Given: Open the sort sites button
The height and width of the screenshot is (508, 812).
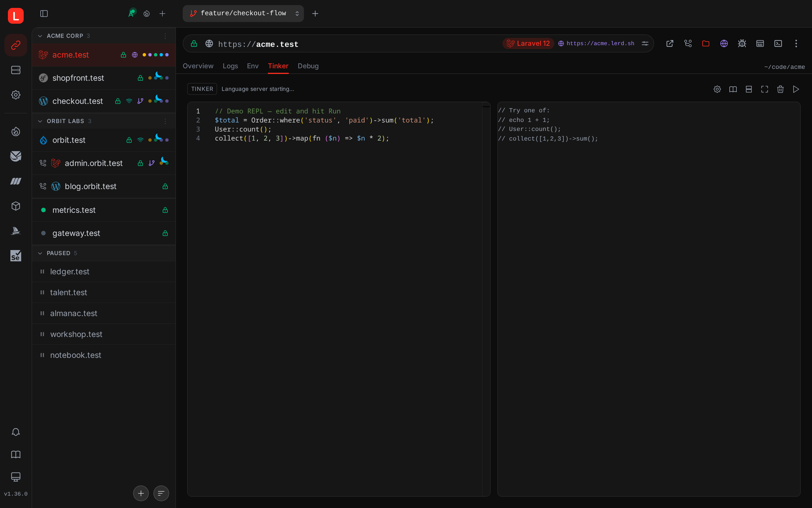Looking at the screenshot, I should tap(161, 493).
